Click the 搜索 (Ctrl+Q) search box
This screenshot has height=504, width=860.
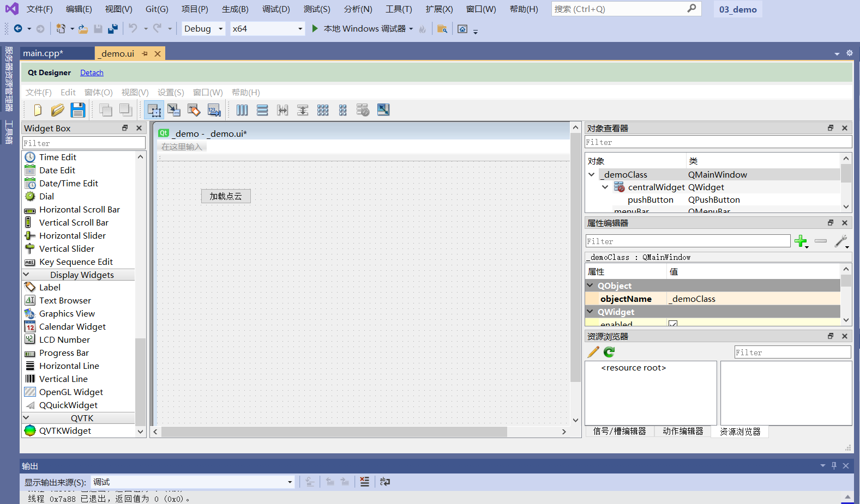(x=626, y=9)
